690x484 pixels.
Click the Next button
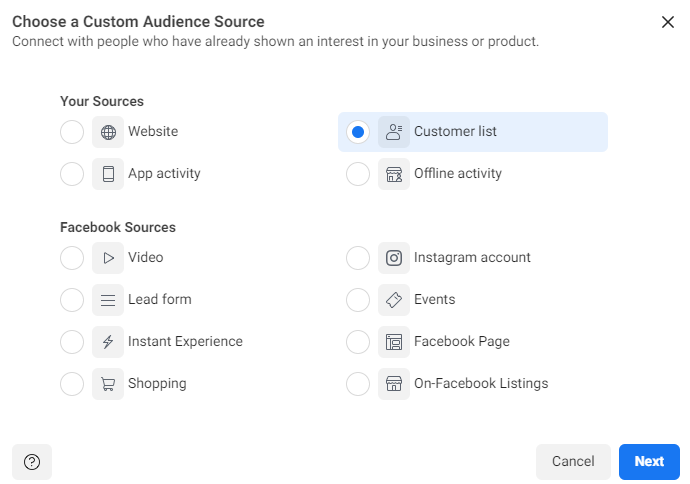click(649, 462)
